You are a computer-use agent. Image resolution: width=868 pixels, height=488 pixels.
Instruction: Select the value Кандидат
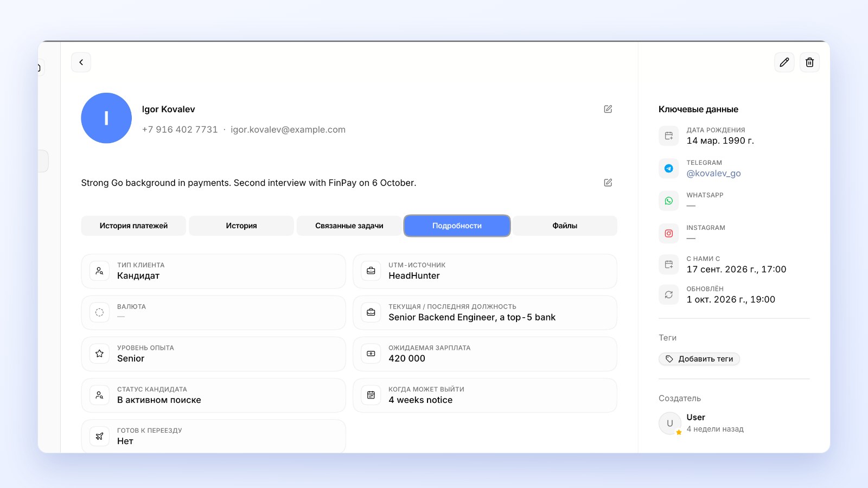tap(138, 275)
